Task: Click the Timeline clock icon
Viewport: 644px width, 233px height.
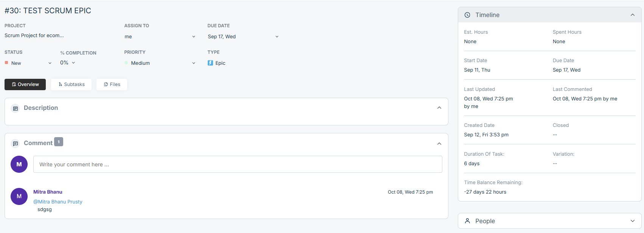Action: (x=467, y=15)
